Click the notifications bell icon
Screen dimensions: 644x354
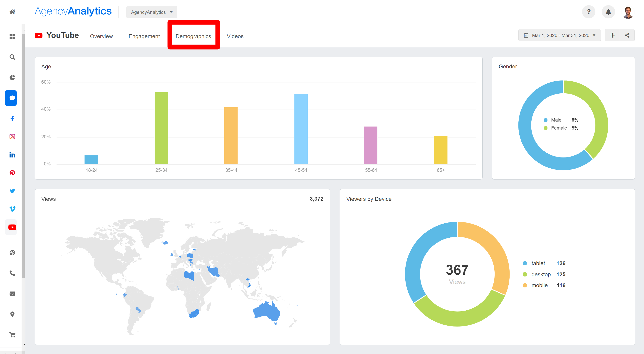(608, 12)
